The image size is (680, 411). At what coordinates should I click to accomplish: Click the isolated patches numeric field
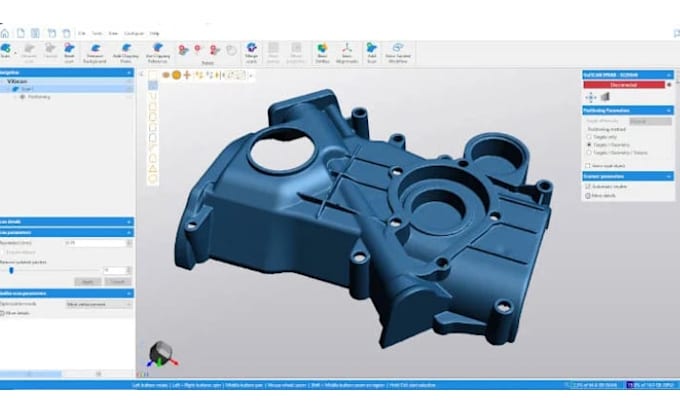click(x=114, y=271)
